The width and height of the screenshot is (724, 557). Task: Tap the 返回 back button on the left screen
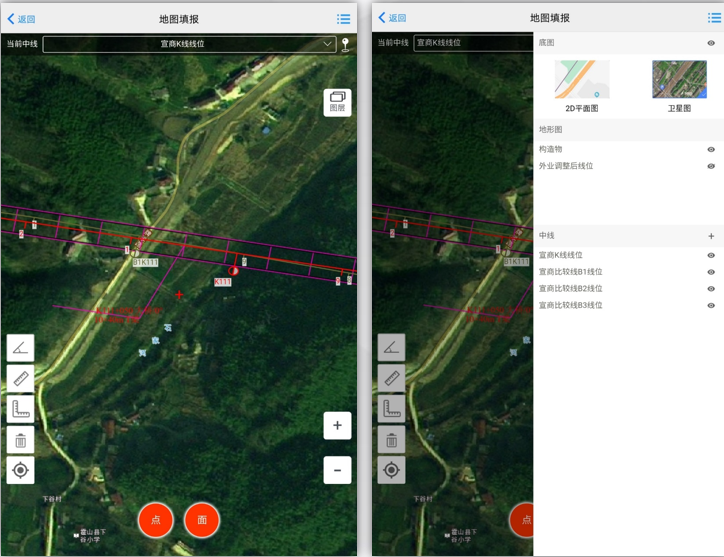(21, 18)
